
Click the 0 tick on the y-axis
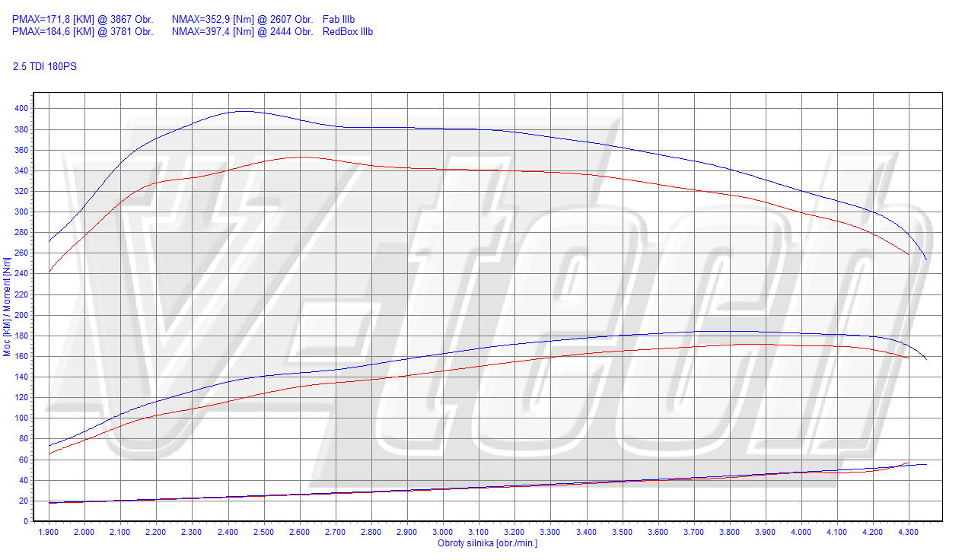pos(26,521)
